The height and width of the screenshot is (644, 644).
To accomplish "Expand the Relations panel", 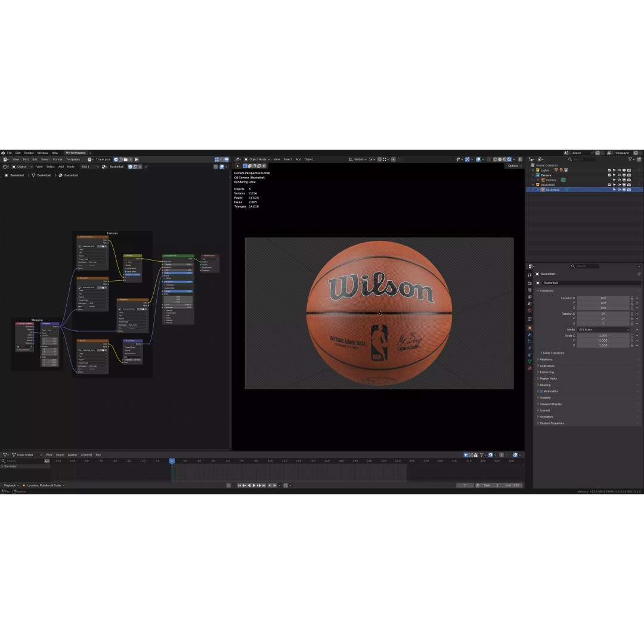I will pyautogui.click(x=544, y=360).
